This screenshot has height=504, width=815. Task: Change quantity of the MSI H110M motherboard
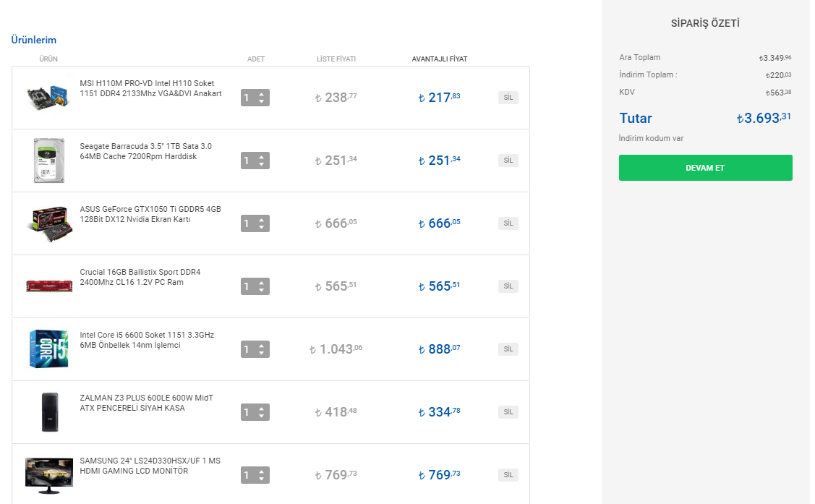click(255, 98)
